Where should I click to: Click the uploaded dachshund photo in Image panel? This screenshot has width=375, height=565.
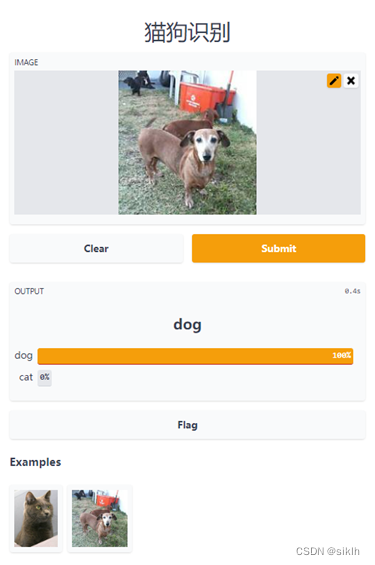[187, 142]
